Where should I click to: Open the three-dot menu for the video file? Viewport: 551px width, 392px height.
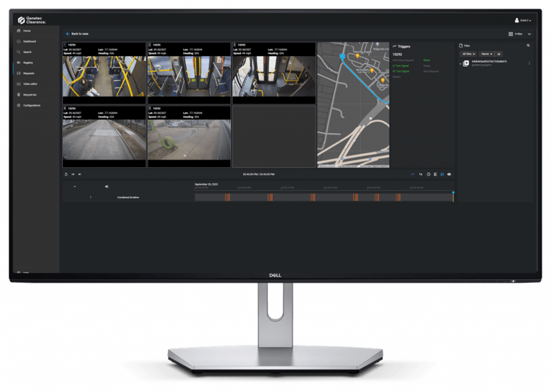[529, 63]
